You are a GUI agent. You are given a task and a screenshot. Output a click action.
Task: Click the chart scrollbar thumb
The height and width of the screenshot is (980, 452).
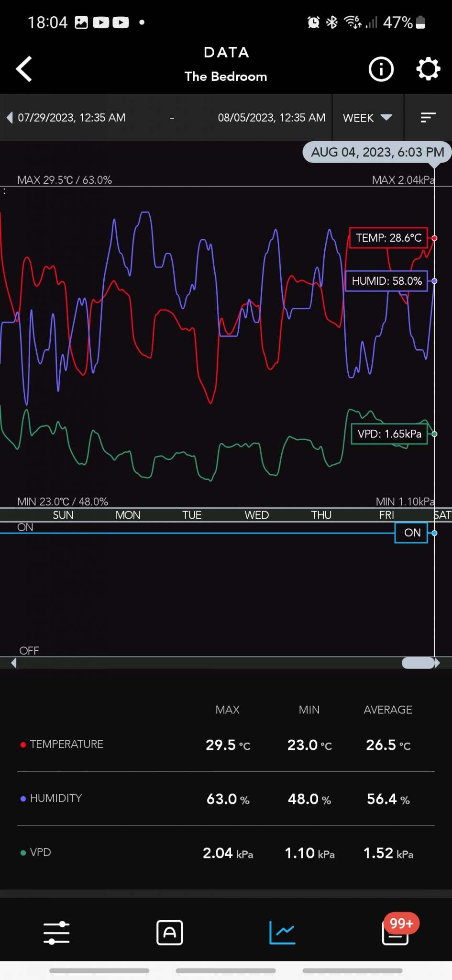pyautogui.click(x=419, y=663)
